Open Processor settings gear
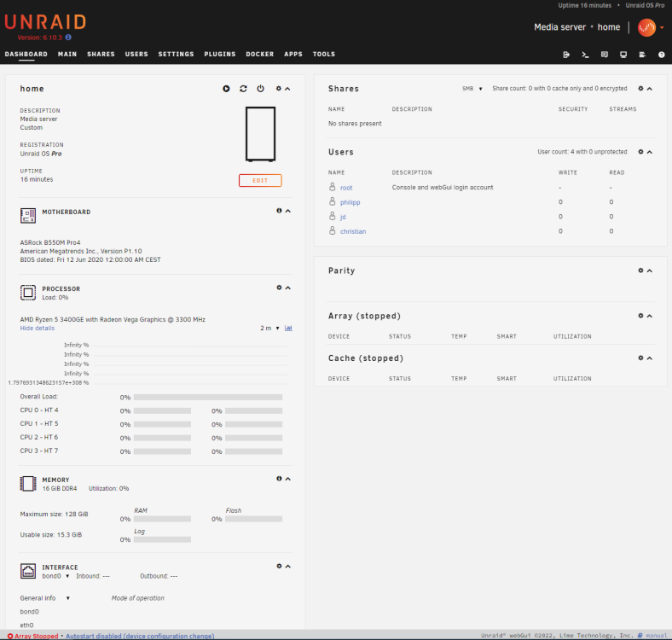This screenshot has height=640, width=672. pos(279,288)
